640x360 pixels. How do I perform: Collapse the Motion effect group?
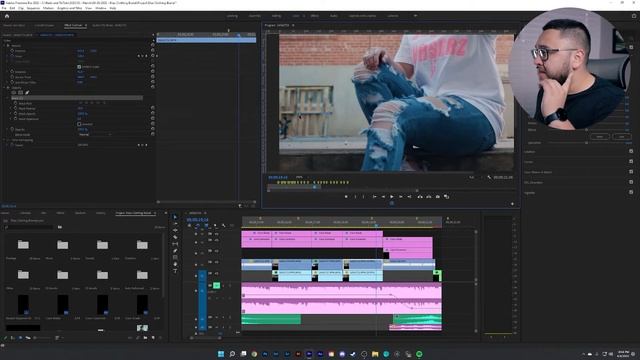[x=4, y=46]
